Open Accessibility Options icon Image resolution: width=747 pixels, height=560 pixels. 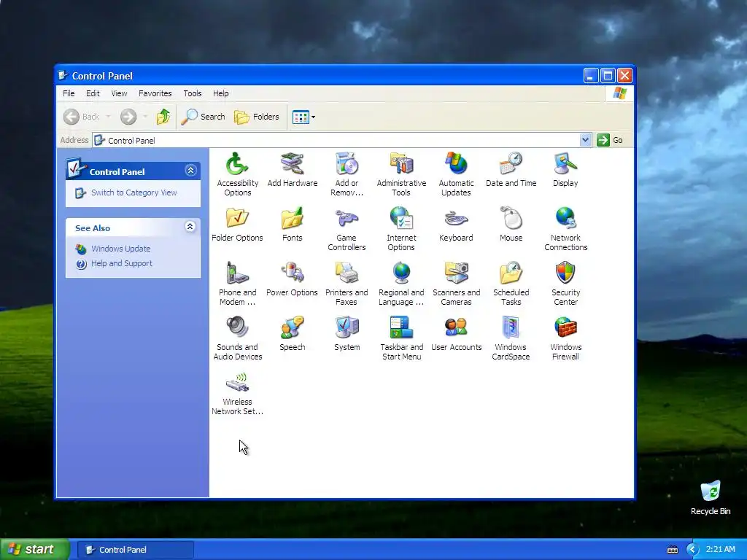237,174
